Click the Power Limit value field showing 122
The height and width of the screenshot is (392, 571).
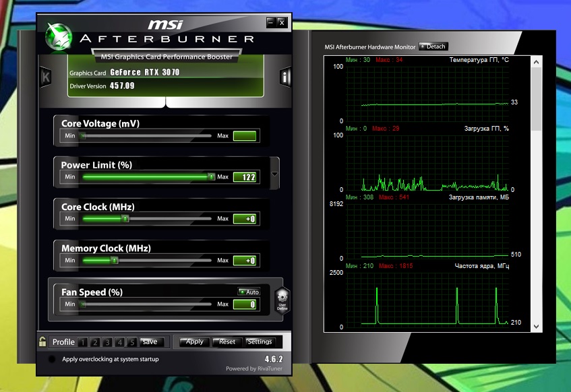pos(245,177)
